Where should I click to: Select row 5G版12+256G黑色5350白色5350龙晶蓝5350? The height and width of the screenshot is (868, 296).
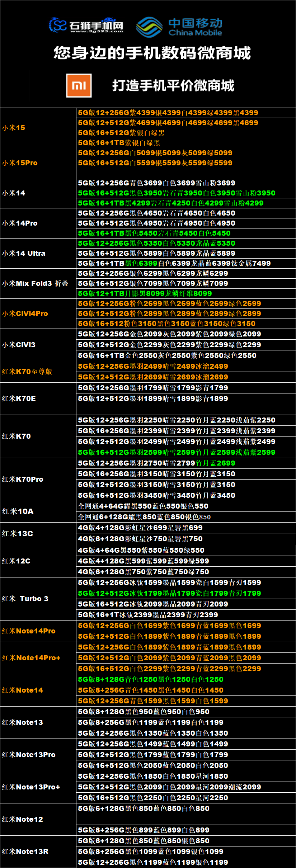point(186,243)
